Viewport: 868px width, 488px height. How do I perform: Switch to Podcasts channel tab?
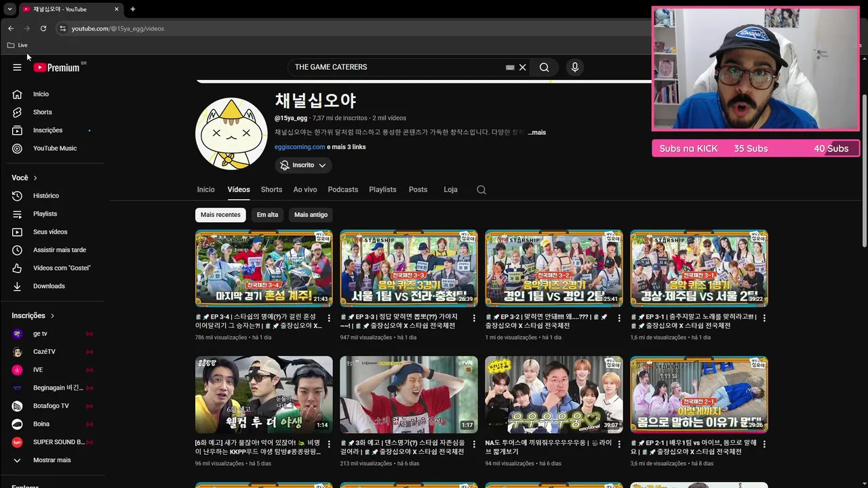pos(343,190)
